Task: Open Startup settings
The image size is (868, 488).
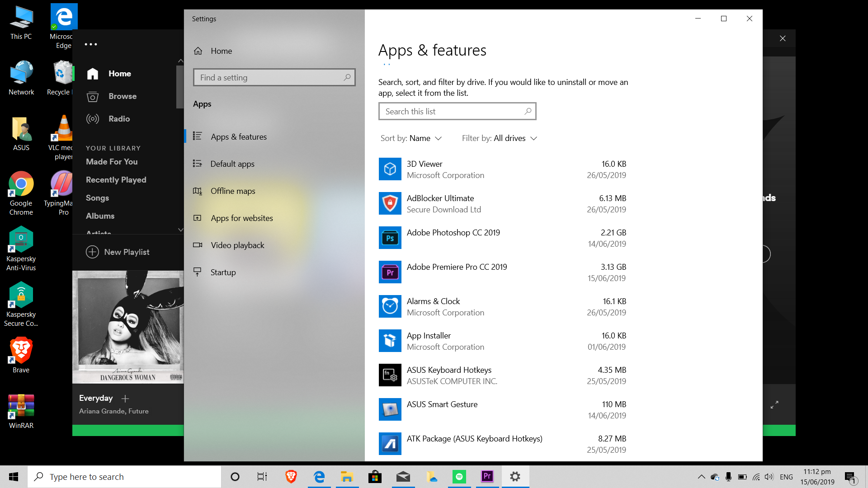Action: (223, 272)
